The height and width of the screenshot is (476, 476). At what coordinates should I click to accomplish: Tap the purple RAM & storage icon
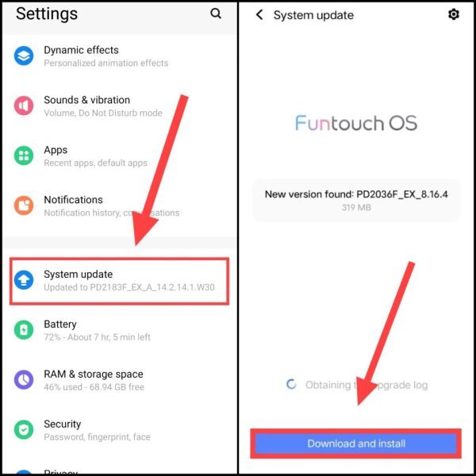(x=24, y=380)
